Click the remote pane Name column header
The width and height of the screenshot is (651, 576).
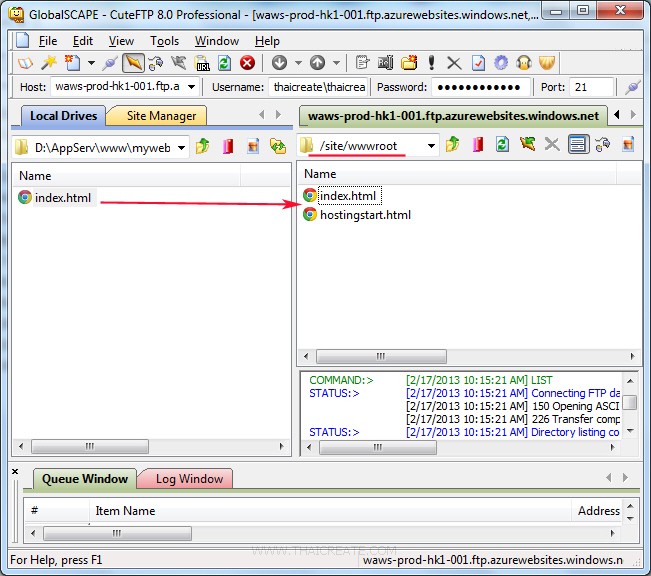click(457, 174)
